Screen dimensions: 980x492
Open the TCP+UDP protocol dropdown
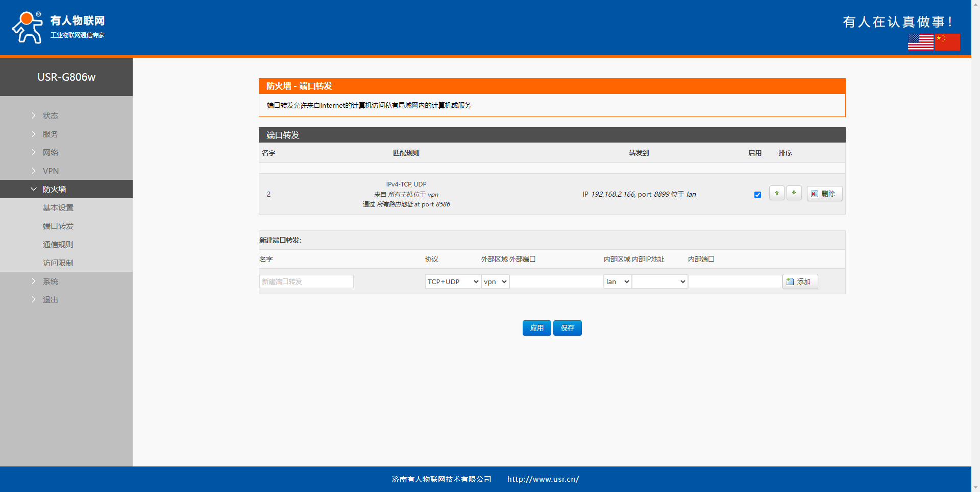[453, 282]
